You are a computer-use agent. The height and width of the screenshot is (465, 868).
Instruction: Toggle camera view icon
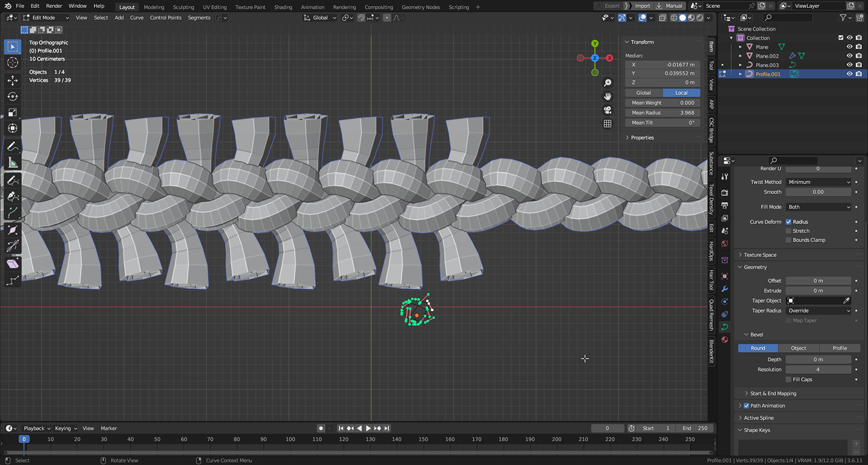point(608,110)
